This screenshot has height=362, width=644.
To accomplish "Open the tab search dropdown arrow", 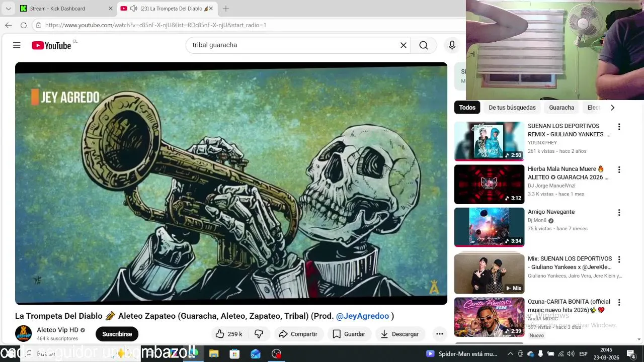I will pyautogui.click(x=8, y=9).
